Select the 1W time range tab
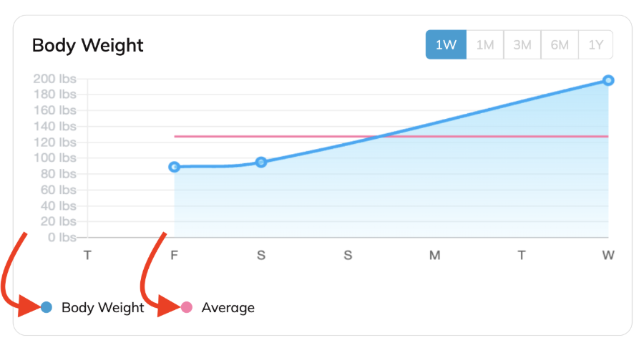 (x=446, y=44)
